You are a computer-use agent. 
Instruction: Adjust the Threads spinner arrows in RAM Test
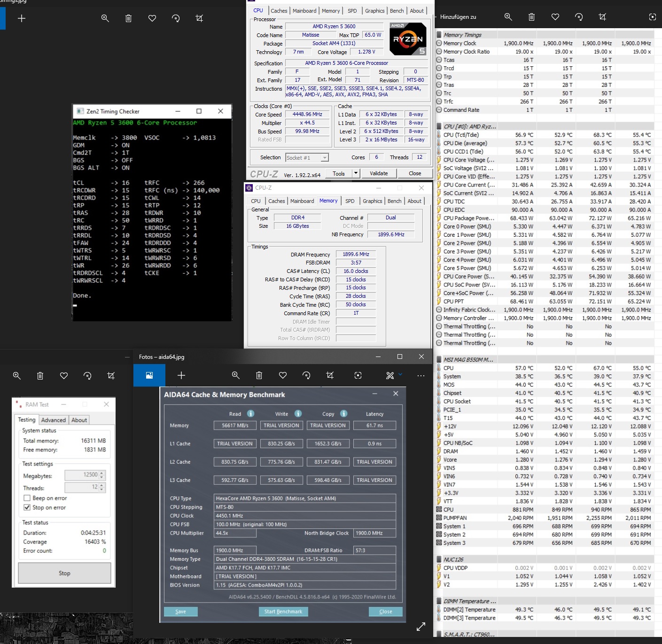click(102, 487)
